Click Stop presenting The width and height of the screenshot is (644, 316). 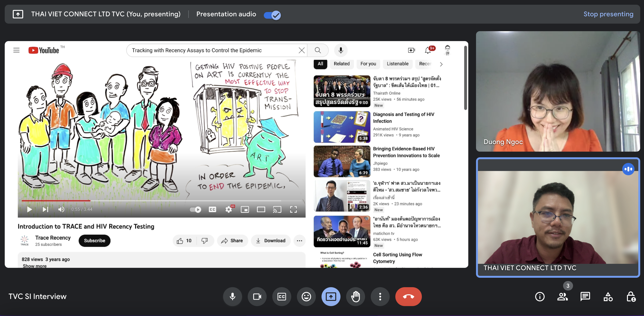(x=608, y=14)
